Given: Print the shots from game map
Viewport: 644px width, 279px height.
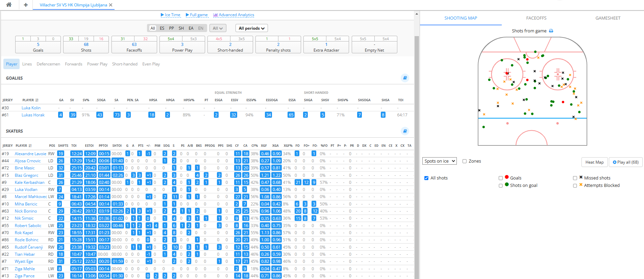Looking at the screenshot, I should tap(551, 31).
